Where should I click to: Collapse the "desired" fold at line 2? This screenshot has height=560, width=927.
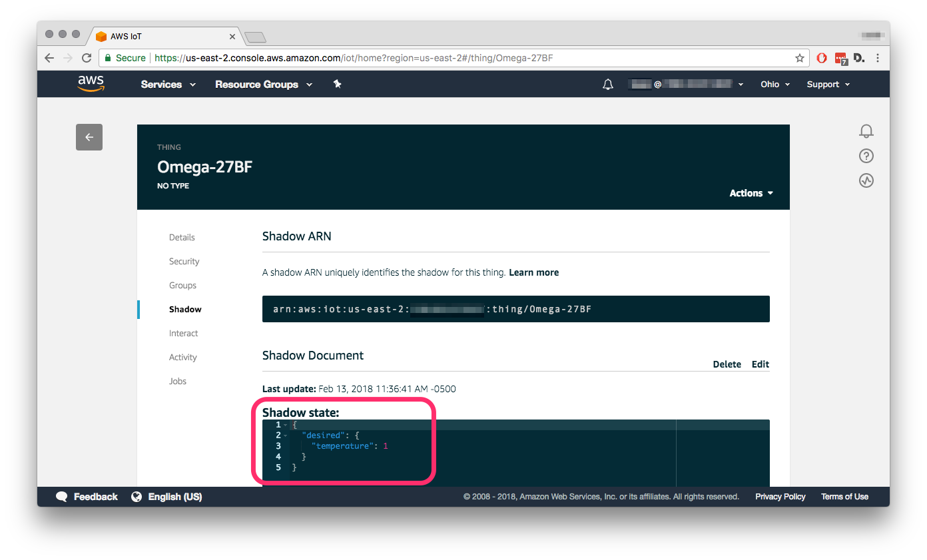pyautogui.click(x=286, y=435)
